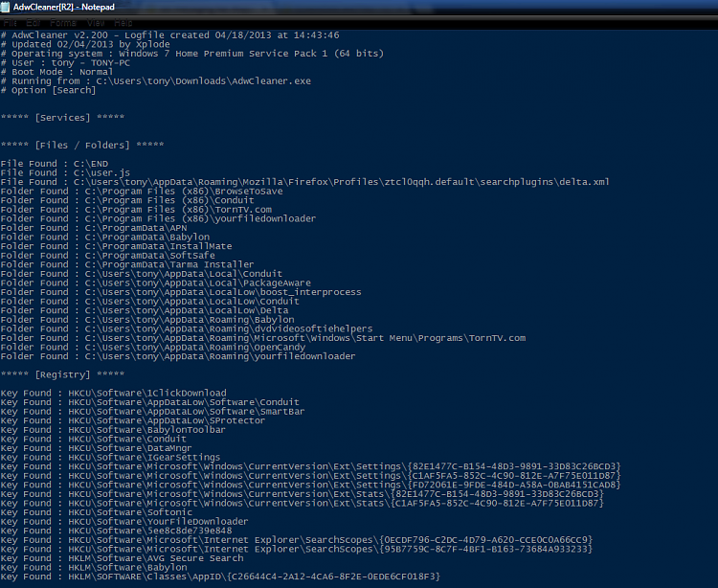Screen dimensions: 718x588
Task: Click the [Files / Folders] section header
Action: point(82,146)
